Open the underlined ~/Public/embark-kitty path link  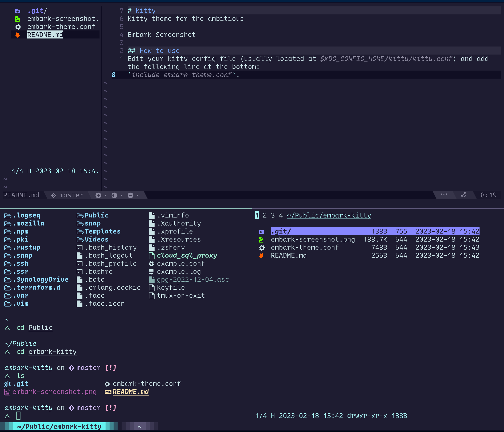pyautogui.click(x=329, y=215)
